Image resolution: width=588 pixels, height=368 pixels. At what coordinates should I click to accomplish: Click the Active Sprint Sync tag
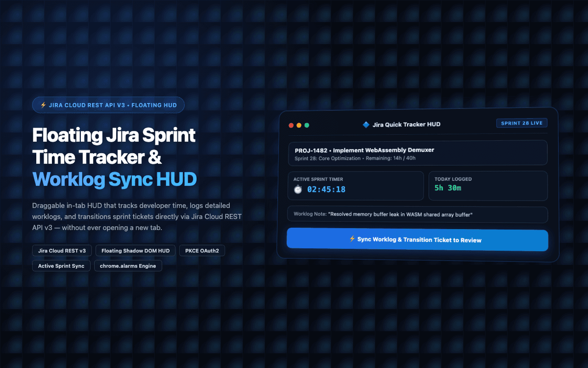[x=61, y=266]
